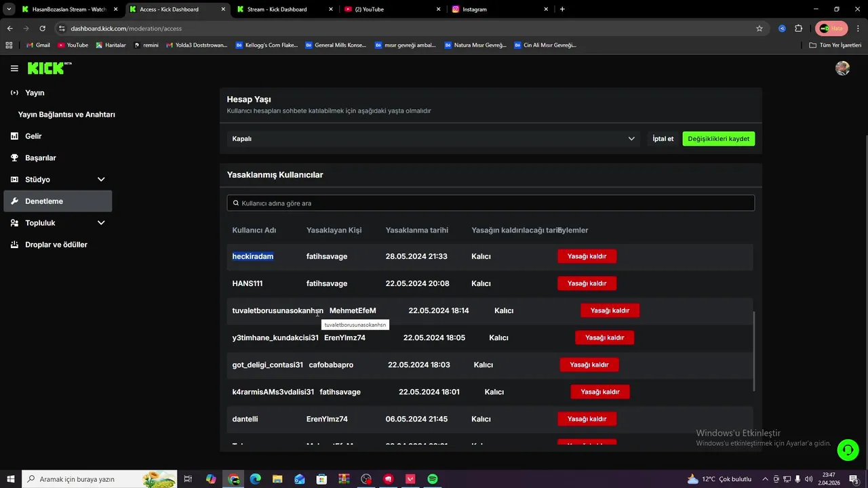The width and height of the screenshot is (868, 488).
Task: Click the Windows taskbar search box
Action: coord(100,479)
